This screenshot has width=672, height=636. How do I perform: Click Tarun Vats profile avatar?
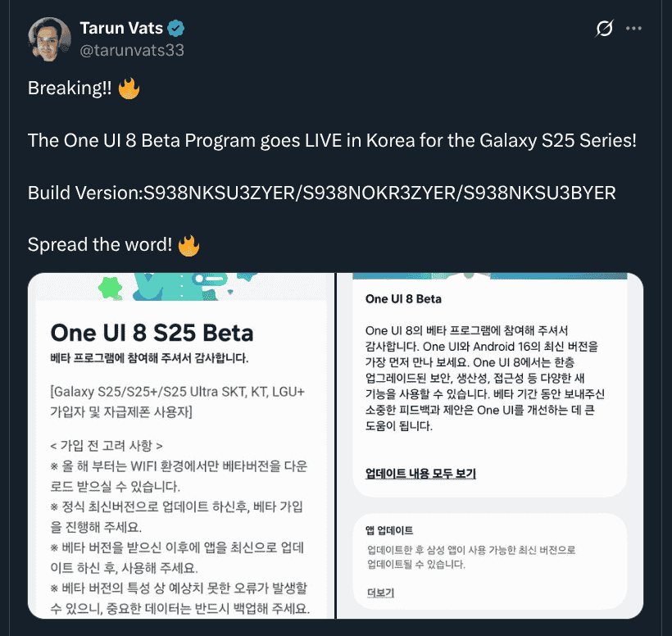(50, 39)
